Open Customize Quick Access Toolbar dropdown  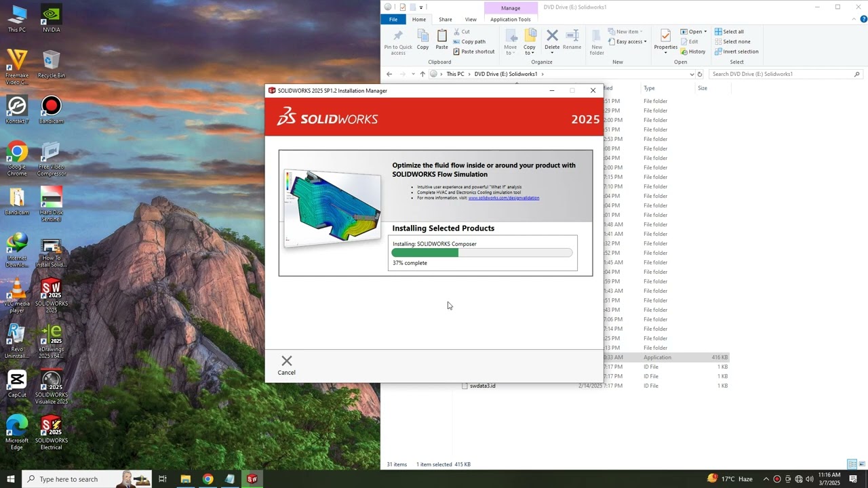click(421, 7)
